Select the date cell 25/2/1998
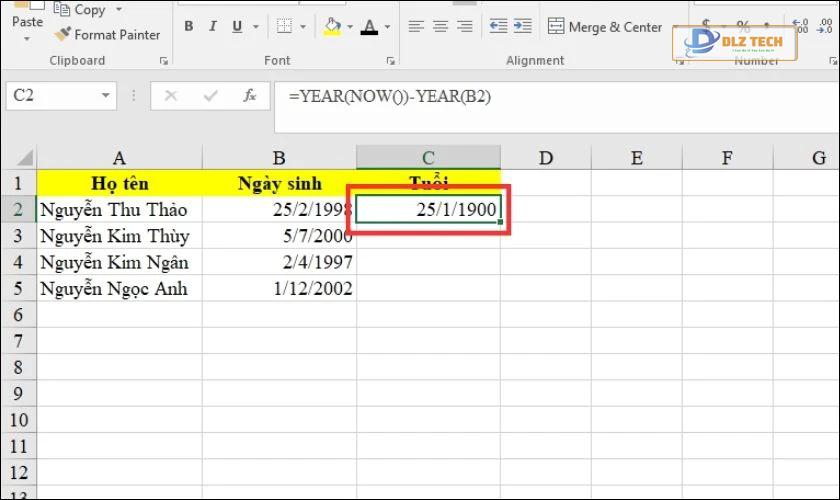Viewport: 840px width, 500px height. click(279, 210)
